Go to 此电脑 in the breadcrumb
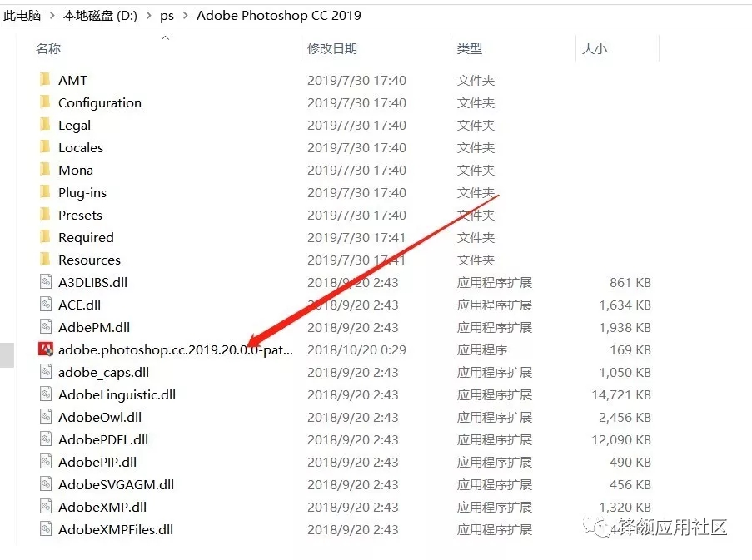The width and height of the screenshot is (752, 560). pyautogui.click(x=22, y=15)
